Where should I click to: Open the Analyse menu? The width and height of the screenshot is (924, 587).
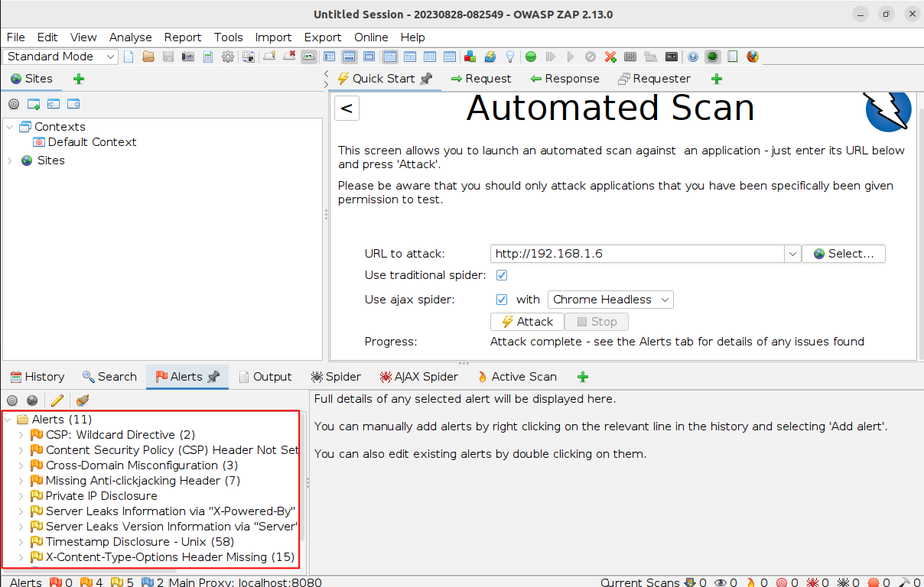(130, 37)
